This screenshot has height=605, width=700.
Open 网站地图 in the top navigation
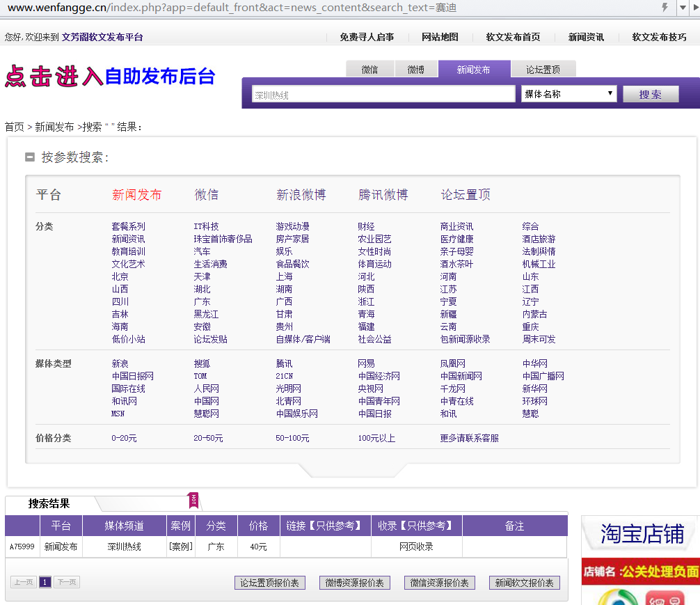point(440,38)
